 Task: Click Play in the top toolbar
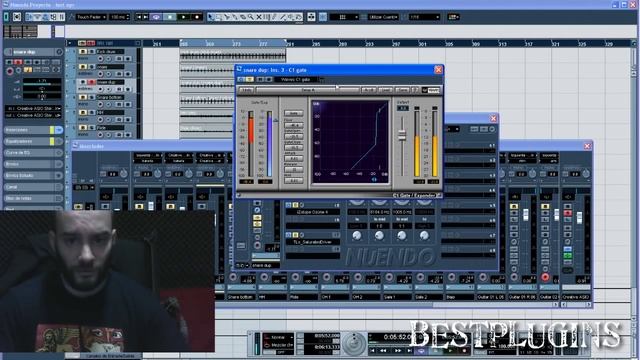tap(184, 17)
